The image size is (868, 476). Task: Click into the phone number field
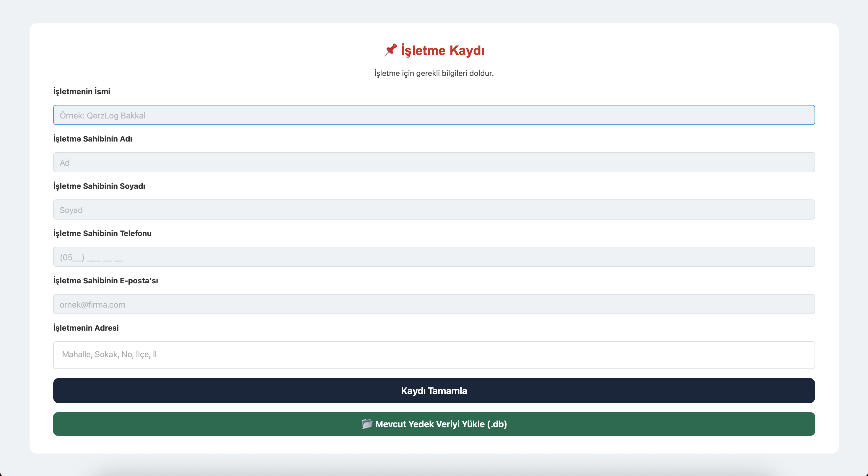click(x=434, y=257)
